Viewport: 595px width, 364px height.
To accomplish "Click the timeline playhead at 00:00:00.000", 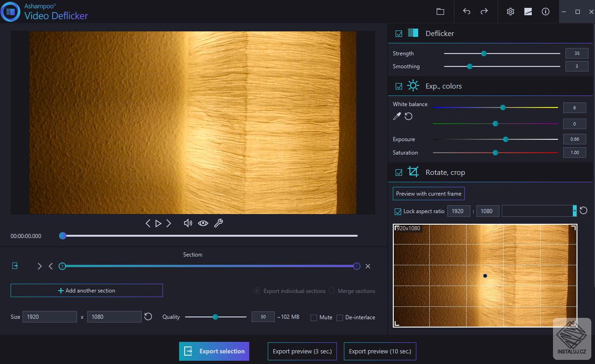I will 63,236.
